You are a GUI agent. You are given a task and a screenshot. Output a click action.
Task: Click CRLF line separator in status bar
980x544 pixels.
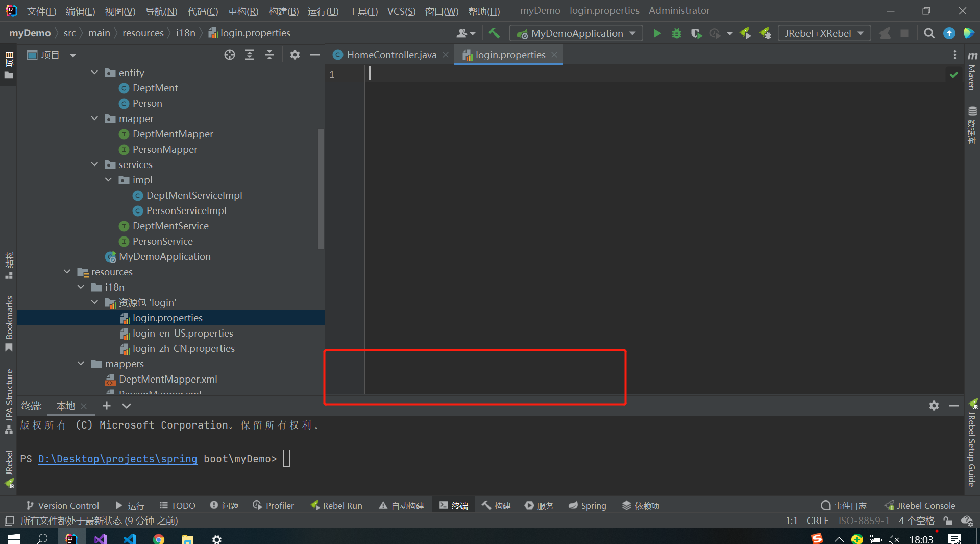[x=818, y=521]
